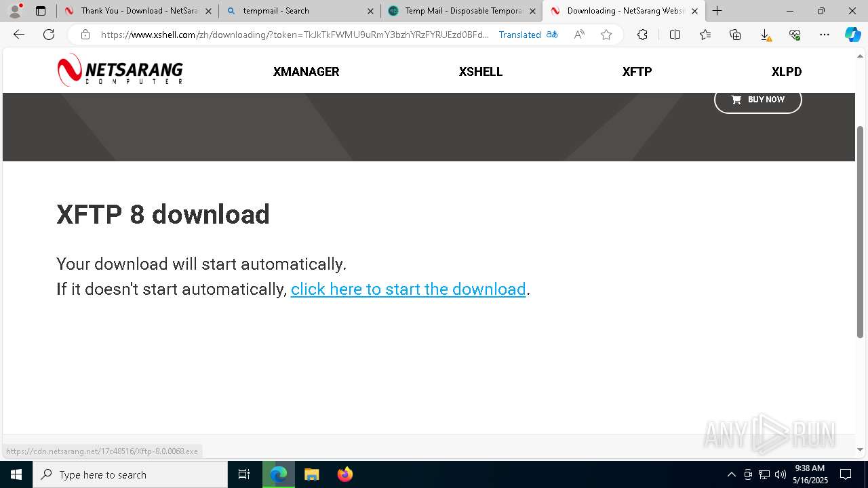Open the Favorites list icon

705,35
